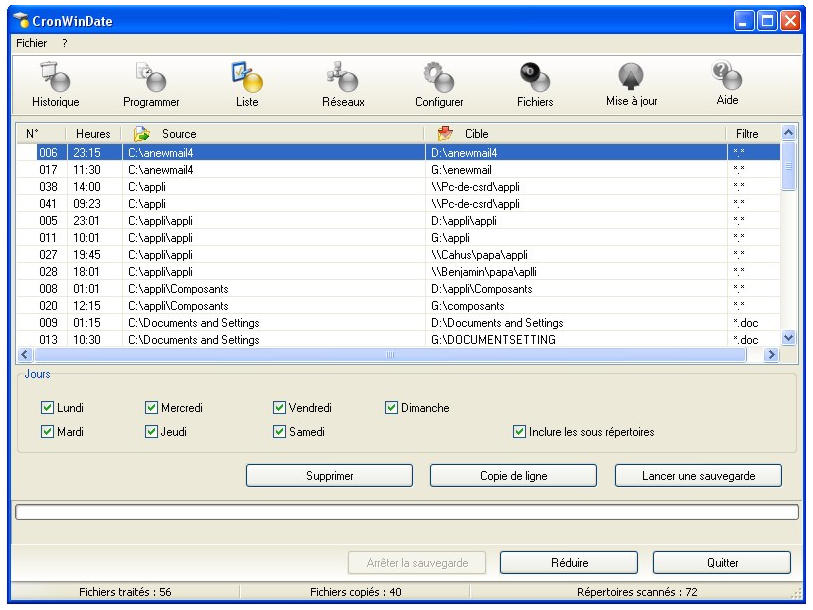Click the Heures column header

click(x=93, y=133)
